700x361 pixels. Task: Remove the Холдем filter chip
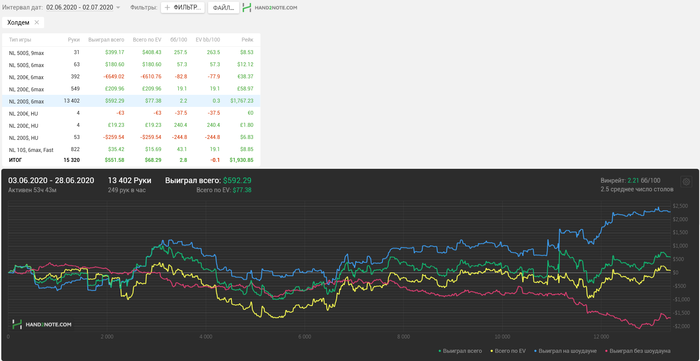(x=37, y=22)
